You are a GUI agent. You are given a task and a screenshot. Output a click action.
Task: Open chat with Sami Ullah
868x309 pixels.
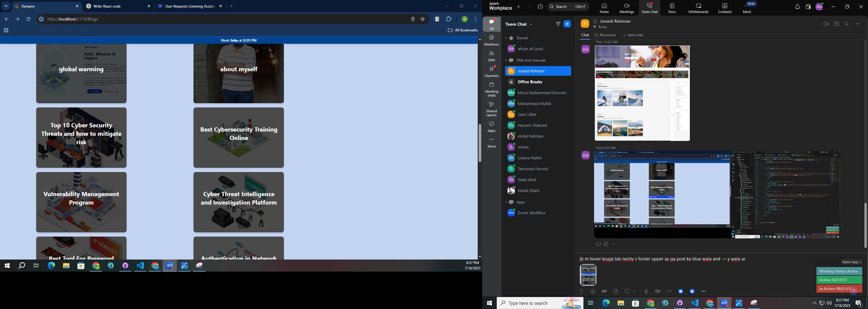(x=538, y=114)
